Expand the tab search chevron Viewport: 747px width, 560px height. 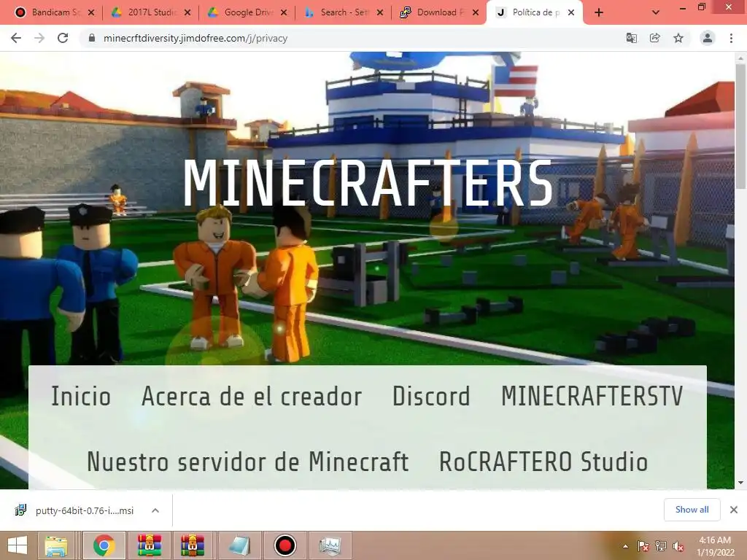click(656, 12)
